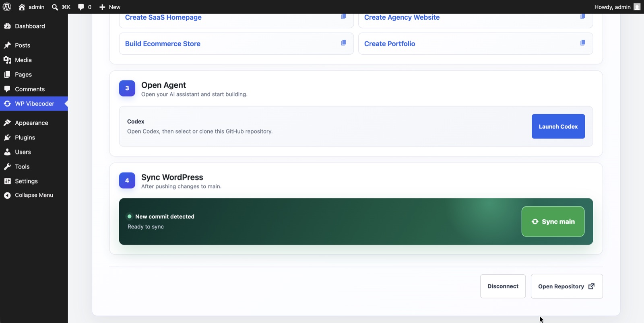Copy the Create SaaS Homepage prompt
The width and height of the screenshot is (644, 323).
pos(343,16)
